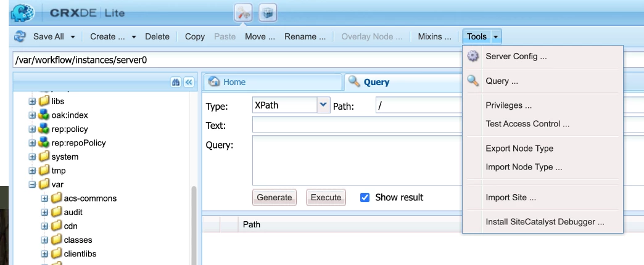Select the var folder icon
This screenshot has height=265, width=644.
point(44,185)
